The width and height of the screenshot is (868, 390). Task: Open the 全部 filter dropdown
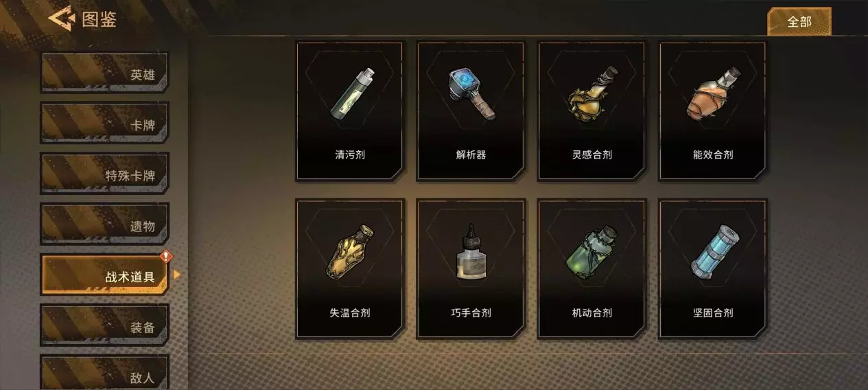click(x=799, y=22)
